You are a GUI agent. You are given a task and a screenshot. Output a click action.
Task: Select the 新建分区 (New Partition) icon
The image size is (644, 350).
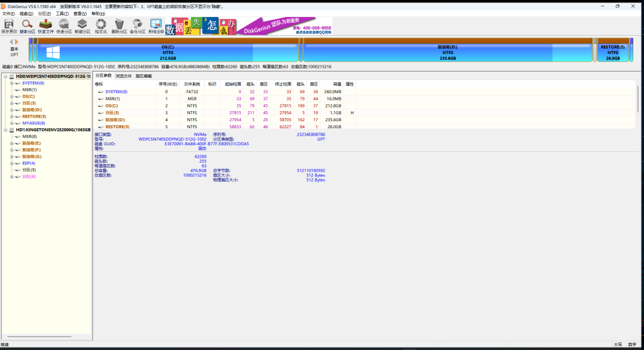coord(82,25)
